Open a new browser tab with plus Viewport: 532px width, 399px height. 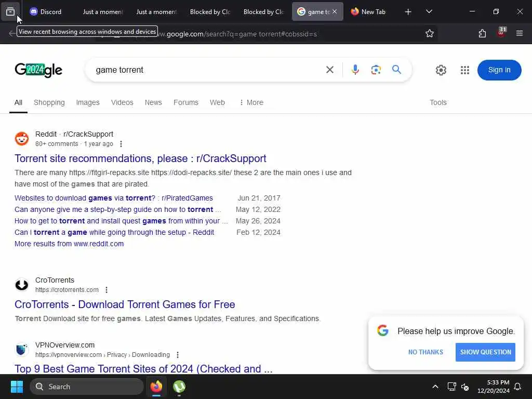408,12
